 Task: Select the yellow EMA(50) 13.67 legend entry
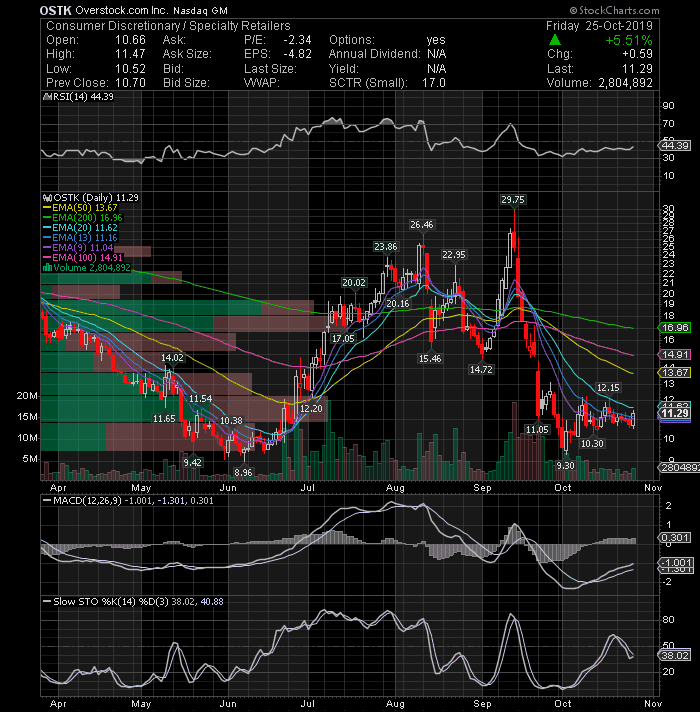pos(80,208)
